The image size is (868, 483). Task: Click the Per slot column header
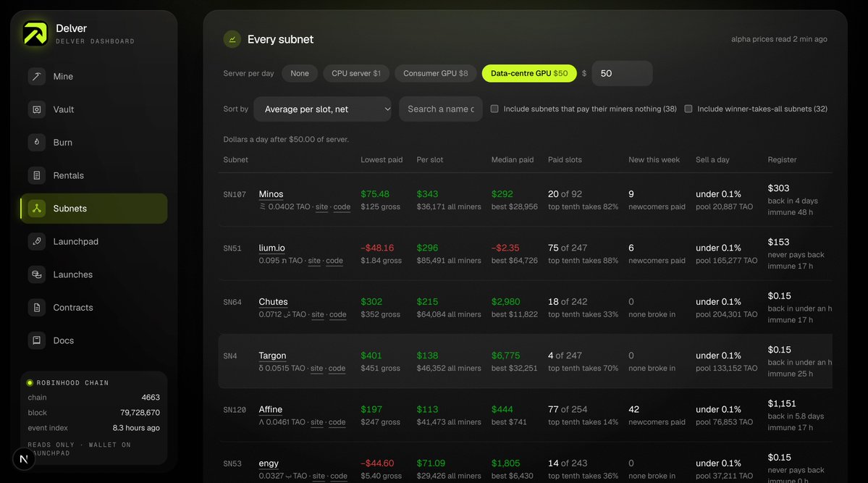point(429,159)
